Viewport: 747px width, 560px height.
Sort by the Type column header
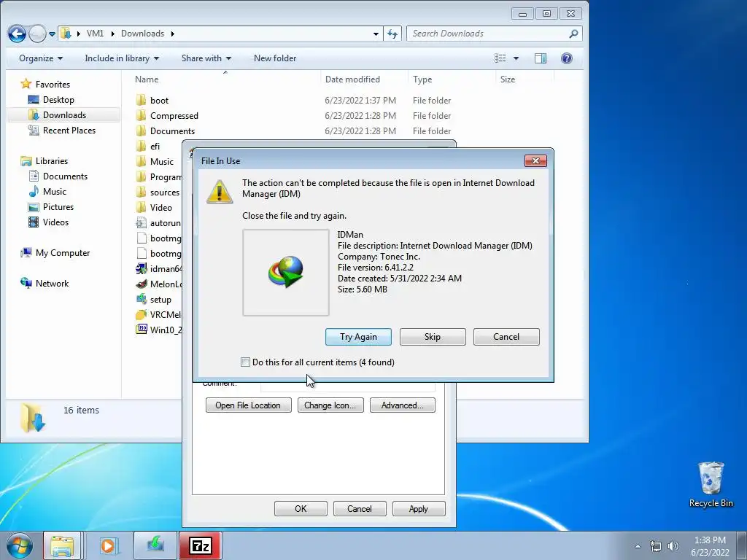tap(422, 79)
